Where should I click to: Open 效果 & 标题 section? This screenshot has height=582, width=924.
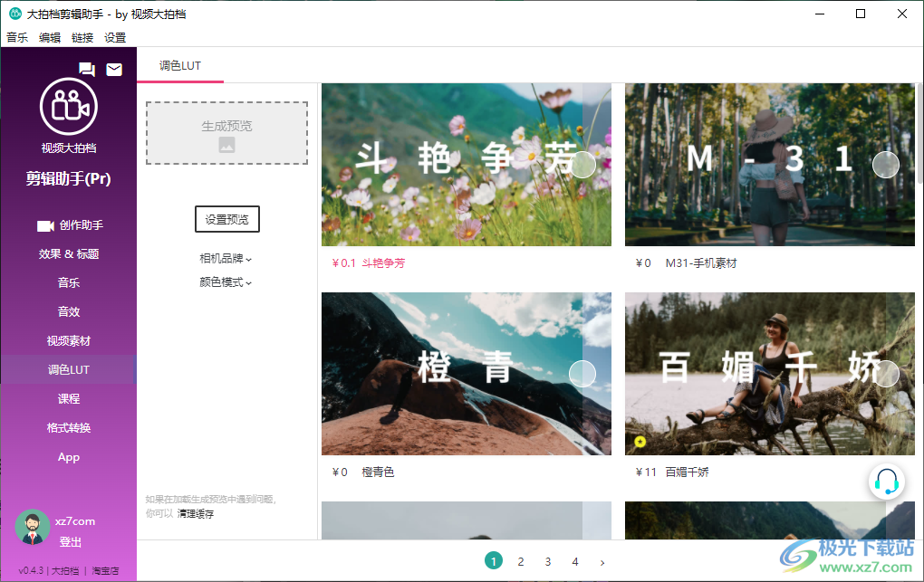click(x=69, y=253)
